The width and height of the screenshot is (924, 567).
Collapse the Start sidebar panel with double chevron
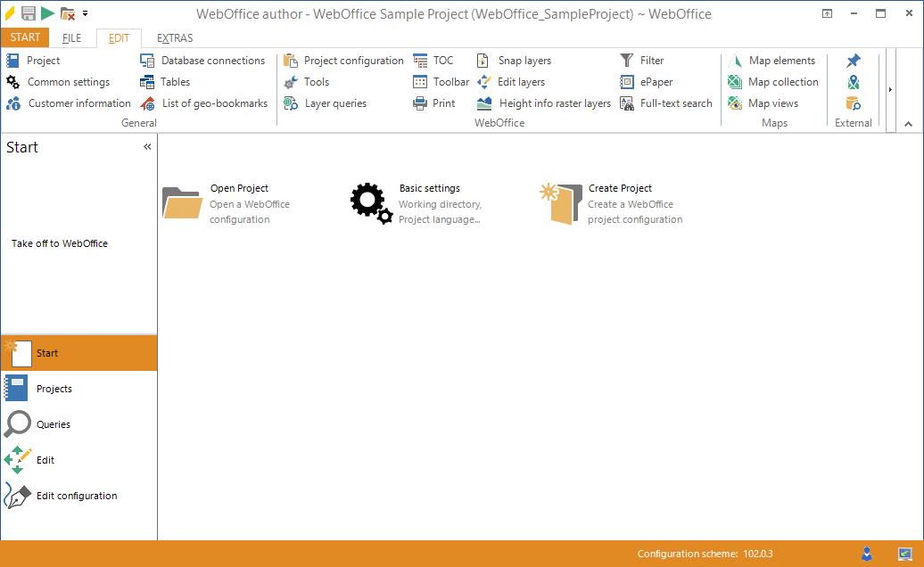click(x=147, y=146)
